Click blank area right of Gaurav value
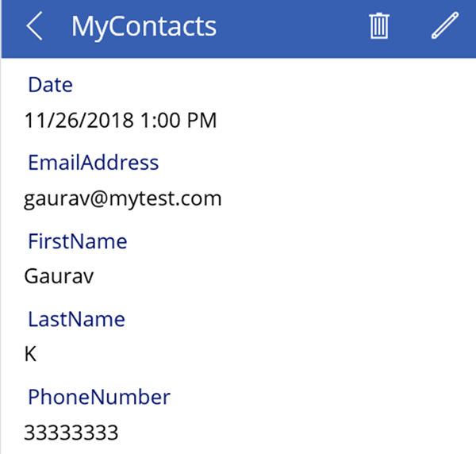Image resolution: width=476 pixels, height=454 pixels. coord(278,276)
